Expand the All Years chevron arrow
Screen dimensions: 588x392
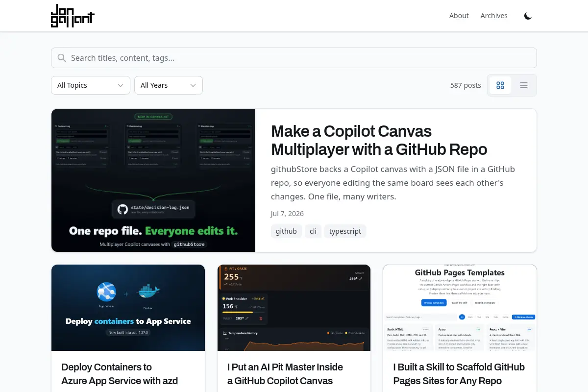pyautogui.click(x=194, y=85)
